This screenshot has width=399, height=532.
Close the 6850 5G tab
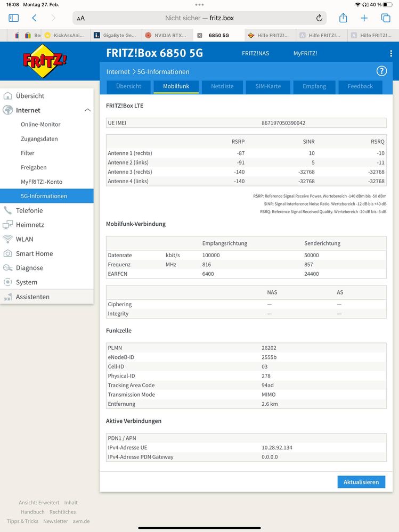(x=200, y=35)
